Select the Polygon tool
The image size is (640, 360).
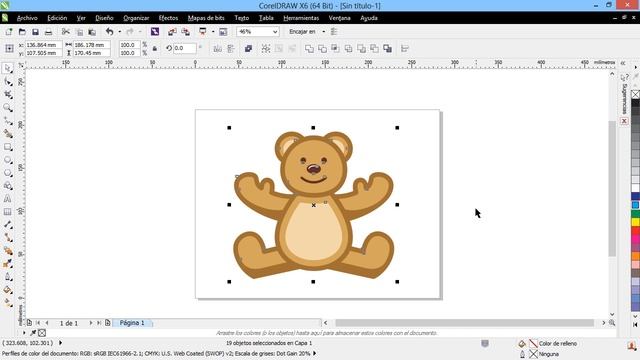pos(8,173)
